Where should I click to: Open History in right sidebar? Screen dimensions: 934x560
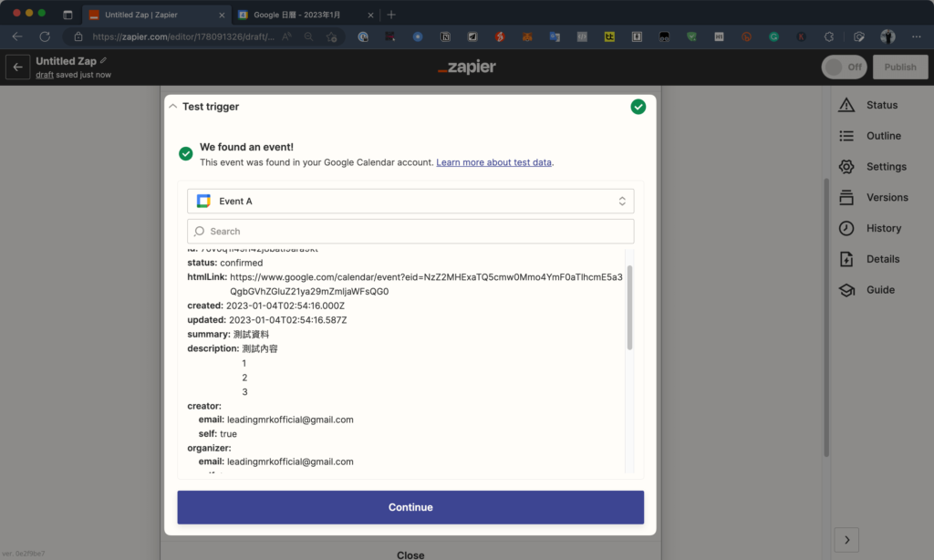click(883, 228)
